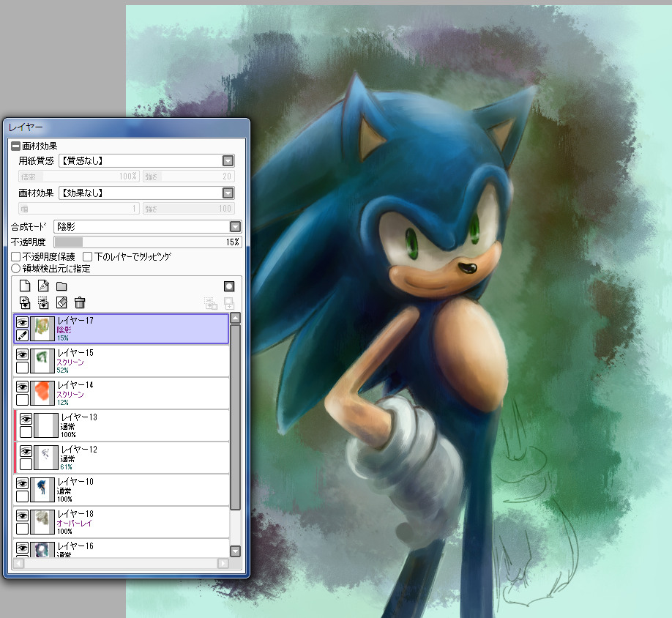Image resolution: width=672 pixels, height=618 pixels.
Task: Toggle visibility of レイヤー10
Action: 22,483
